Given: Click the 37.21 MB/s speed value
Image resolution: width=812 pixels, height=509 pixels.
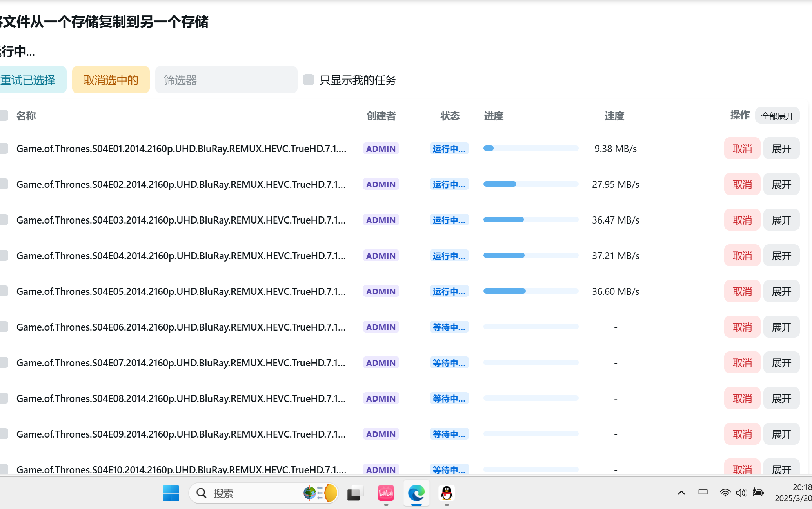Looking at the screenshot, I should pos(616,256).
